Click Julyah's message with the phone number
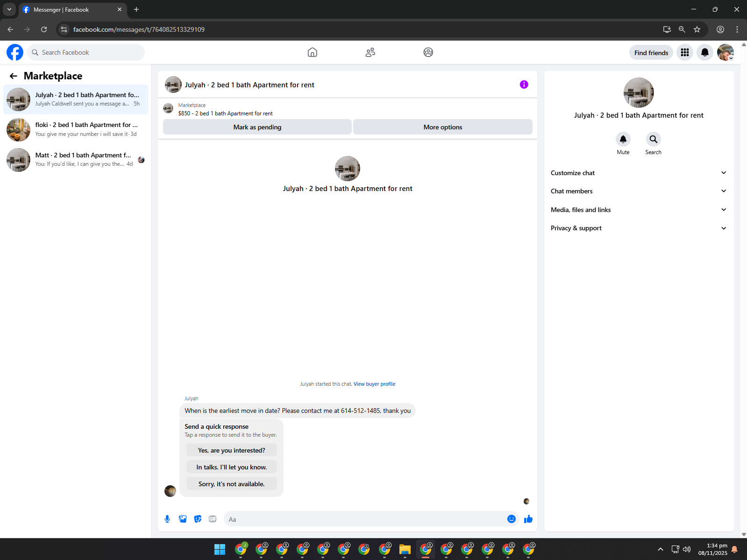The height and width of the screenshot is (560, 747). (x=298, y=411)
